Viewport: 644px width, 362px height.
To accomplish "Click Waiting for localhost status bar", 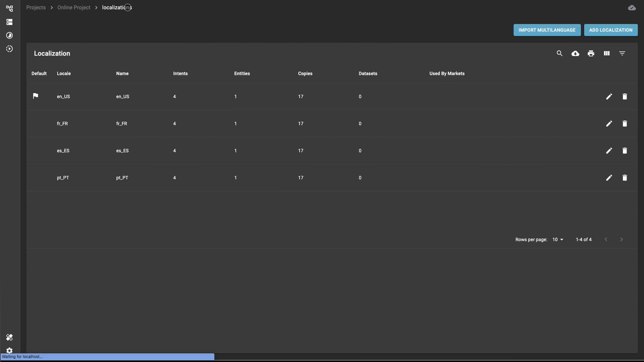I will (107, 357).
